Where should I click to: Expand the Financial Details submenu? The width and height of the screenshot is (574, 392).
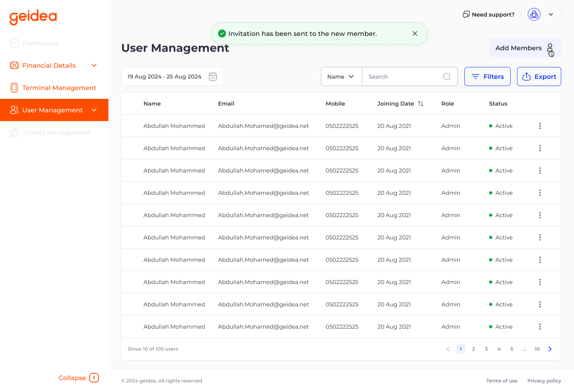point(94,65)
